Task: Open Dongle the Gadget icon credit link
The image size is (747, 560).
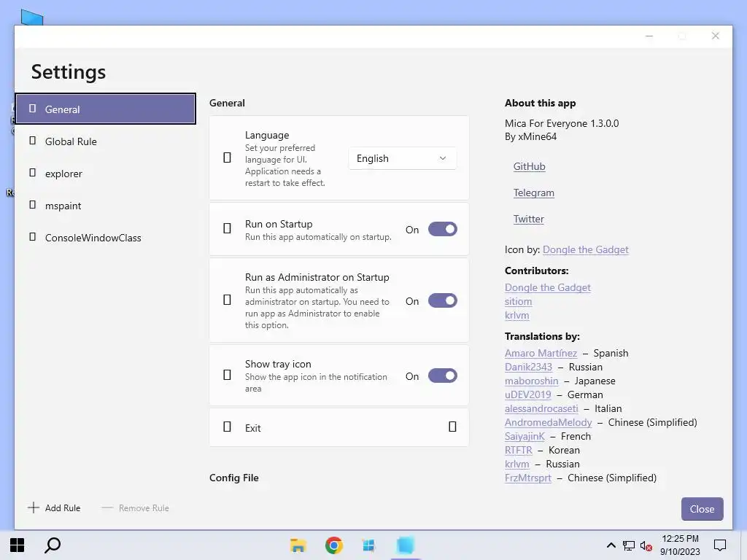Action: pyautogui.click(x=586, y=249)
